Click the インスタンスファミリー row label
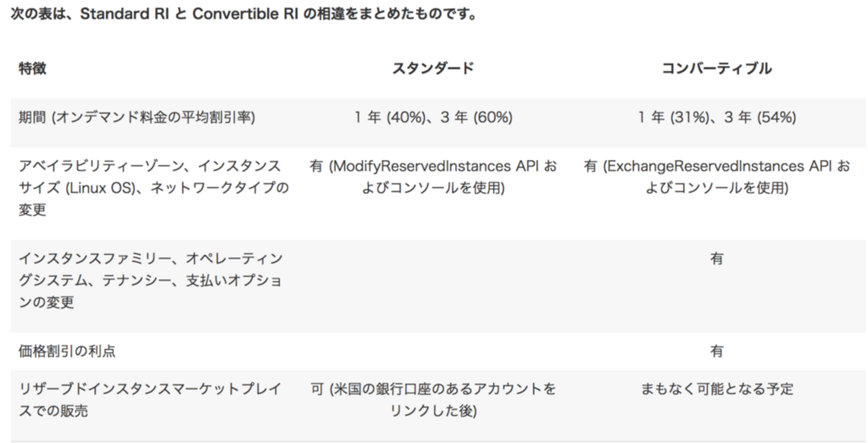 150,280
